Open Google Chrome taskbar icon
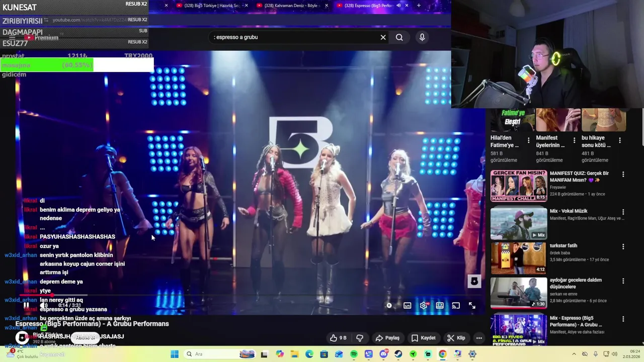 click(x=442, y=354)
